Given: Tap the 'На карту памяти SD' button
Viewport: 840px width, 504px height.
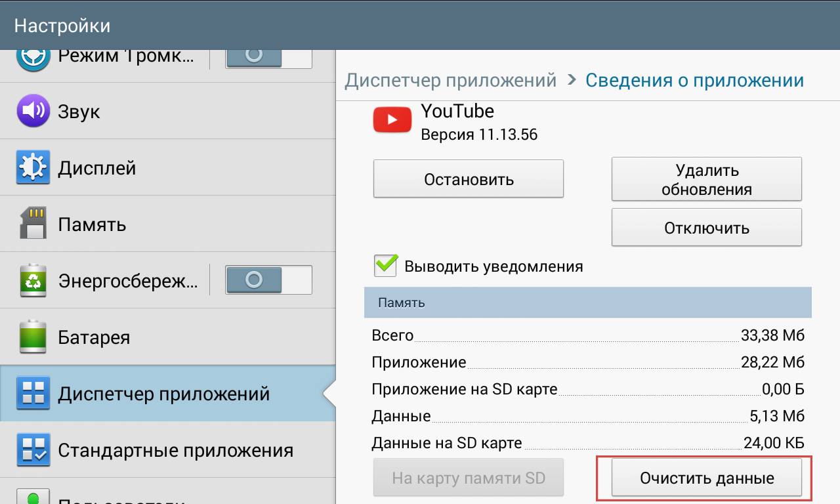Looking at the screenshot, I should click(x=469, y=478).
